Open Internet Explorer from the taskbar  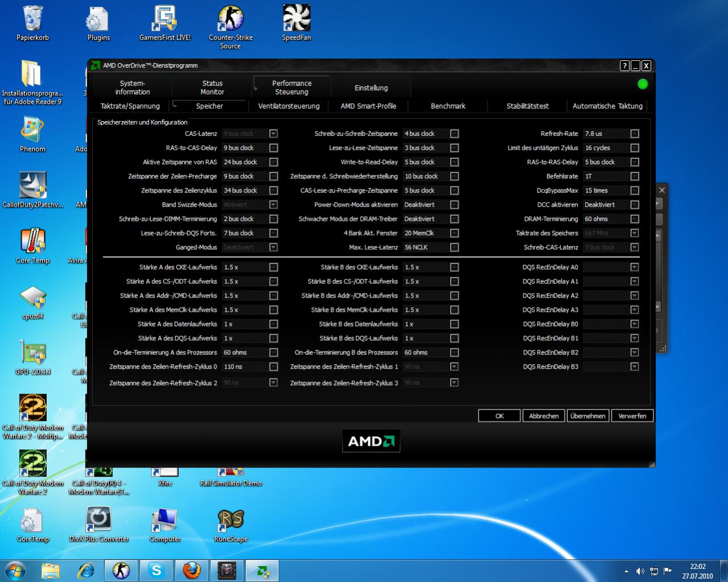point(86,570)
